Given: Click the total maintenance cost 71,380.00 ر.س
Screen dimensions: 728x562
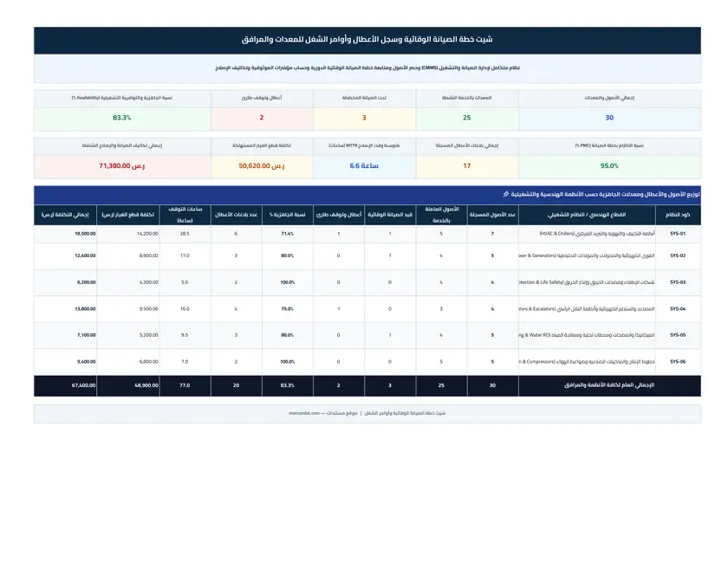Looking at the screenshot, I should [x=121, y=165].
